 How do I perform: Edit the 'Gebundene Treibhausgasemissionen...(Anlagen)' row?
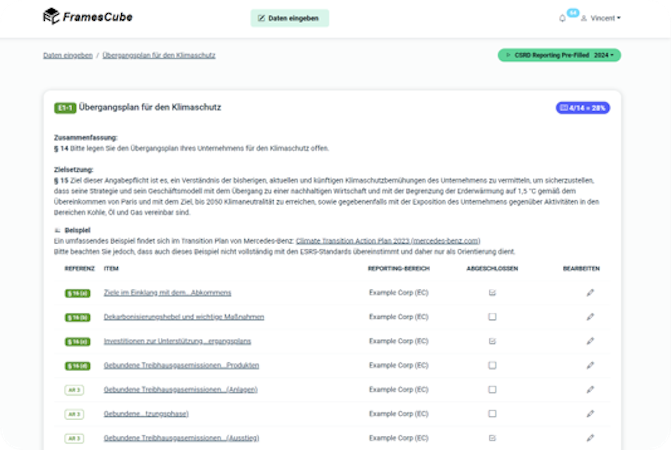pyautogui.click(x=590, y=389)
